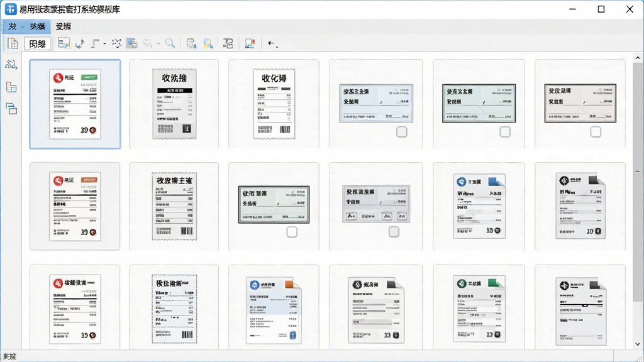Click the grayed-out icon before the magnifier
Image resolution: width=644 pixels, height=362 pixels.
coord(148,43)
